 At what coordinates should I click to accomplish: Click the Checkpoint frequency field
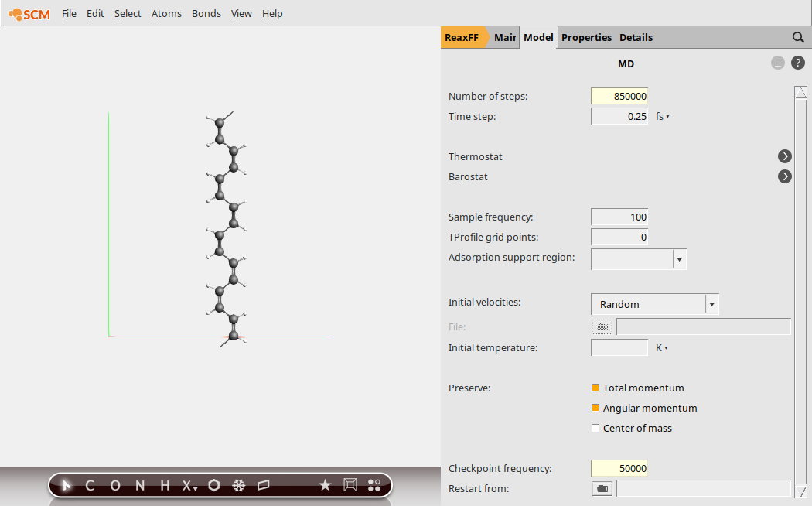[619, 468]
